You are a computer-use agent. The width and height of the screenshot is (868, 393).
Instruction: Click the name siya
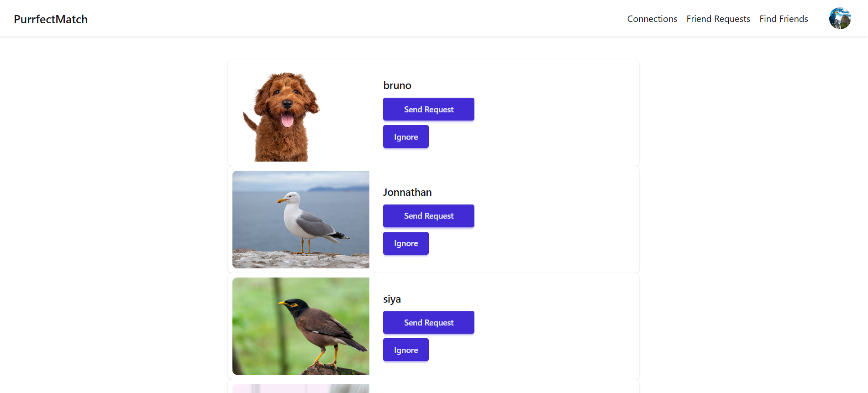(x=392, y=299)
